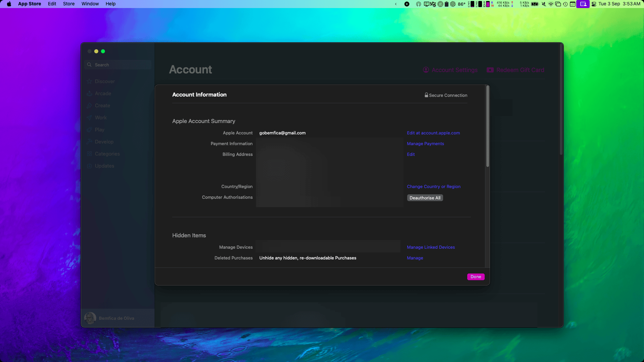Click the pink Done button
Screen dimensions: 644x362
pos(476,277)
